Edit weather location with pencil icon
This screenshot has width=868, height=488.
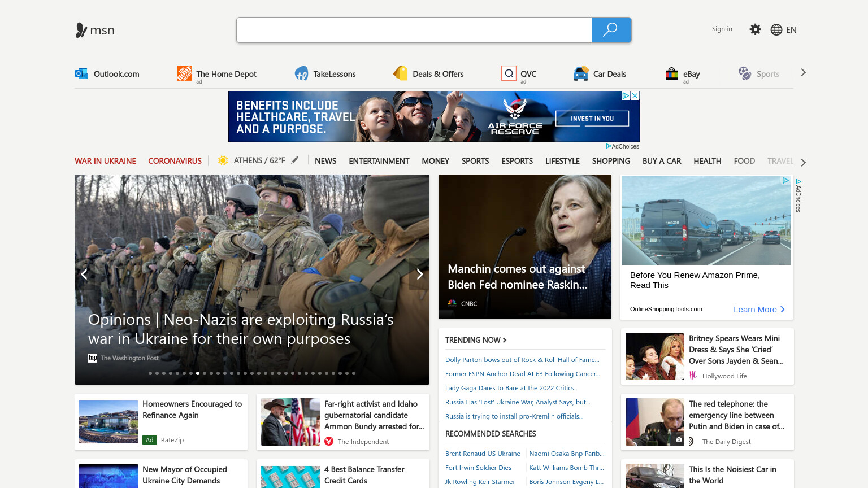(295, 160)
